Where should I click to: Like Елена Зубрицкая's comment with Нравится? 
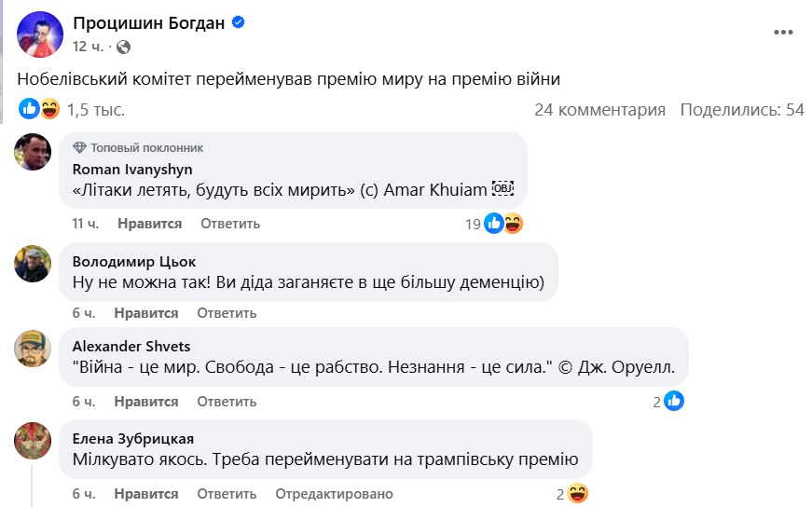[145, 494]
